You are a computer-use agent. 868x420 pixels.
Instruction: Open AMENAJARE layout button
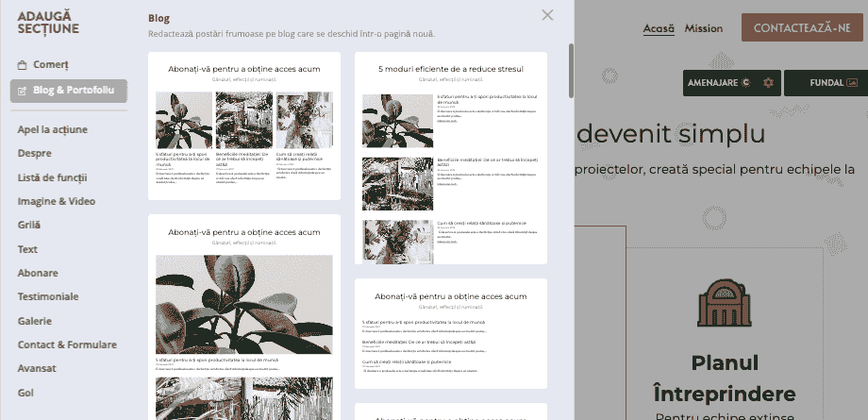[x=732, y=83]
